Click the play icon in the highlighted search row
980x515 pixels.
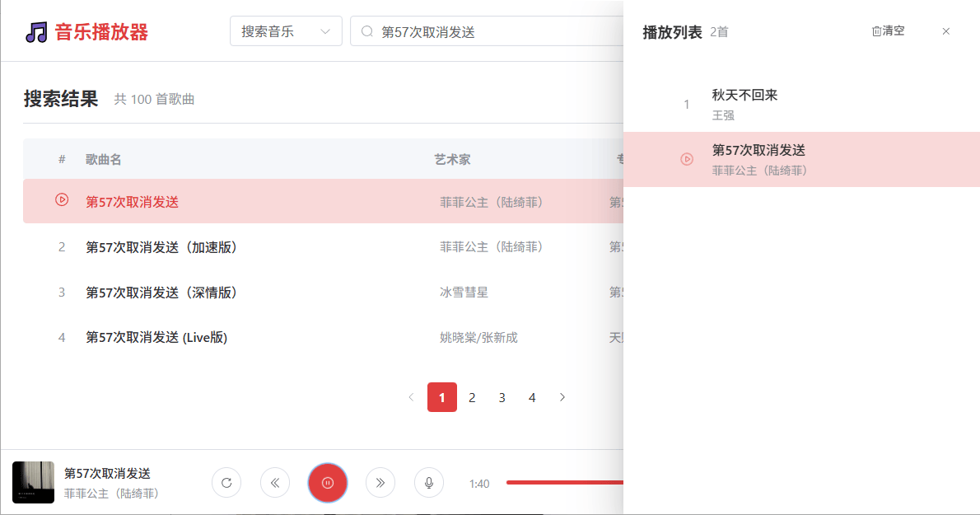pyautogui.click(x=62, y=200)
